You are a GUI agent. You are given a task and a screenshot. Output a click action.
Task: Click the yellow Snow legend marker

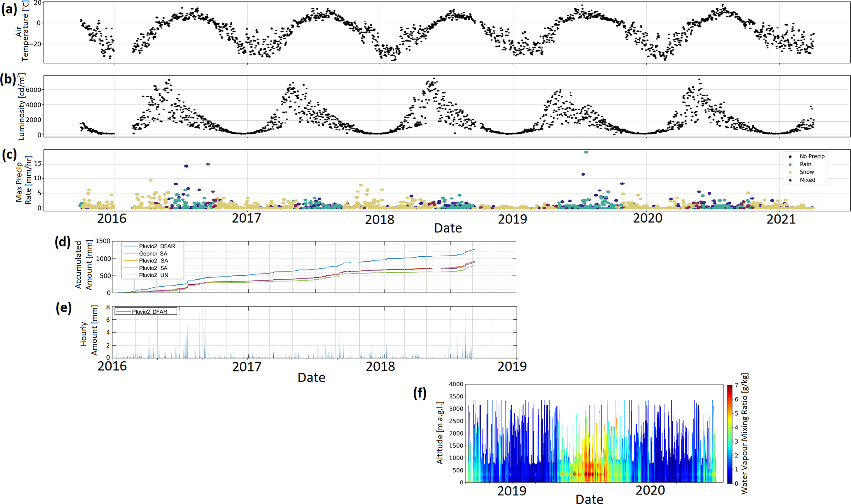(x=790, y=172)
